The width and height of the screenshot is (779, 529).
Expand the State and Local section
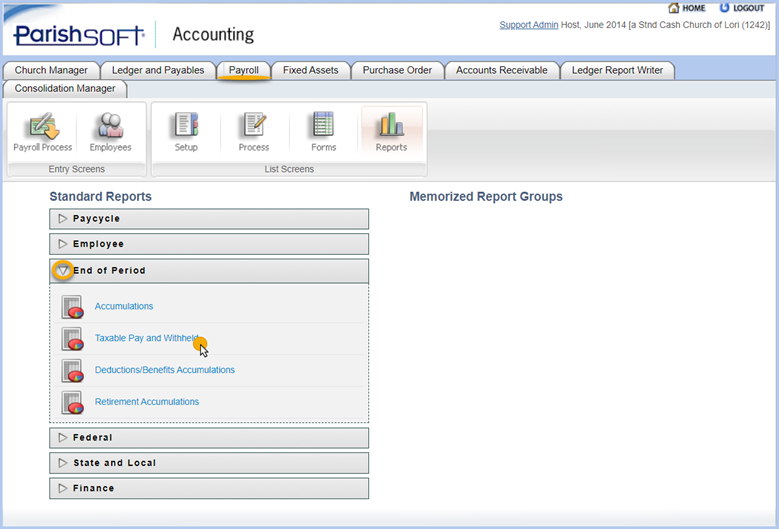click(x=209, y=463)
